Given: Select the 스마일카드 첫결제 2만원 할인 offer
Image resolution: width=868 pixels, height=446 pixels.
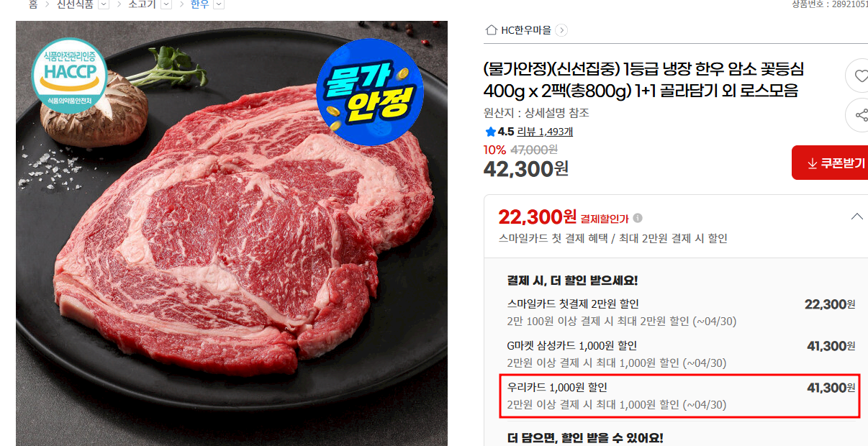Looking at the screenshot, I should pyautogui.click(x=680, y=312).
